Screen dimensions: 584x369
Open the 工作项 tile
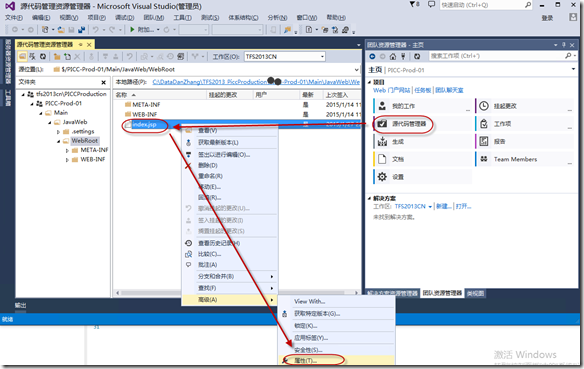click(524, 124)
